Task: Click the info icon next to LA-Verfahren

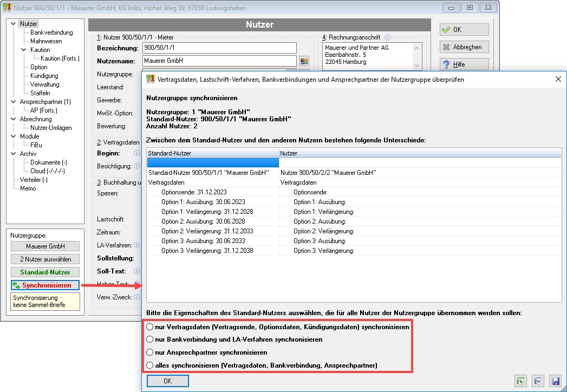Action: (136, 245)
